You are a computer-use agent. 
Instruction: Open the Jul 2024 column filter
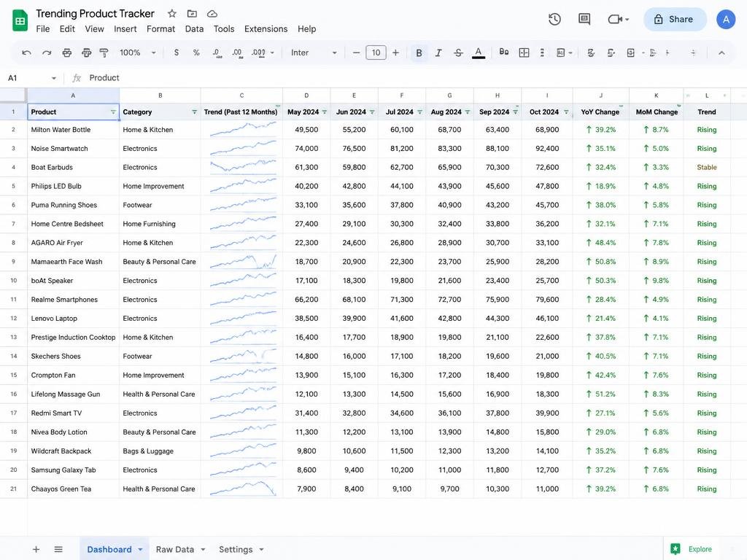click(x=419, y=112)
